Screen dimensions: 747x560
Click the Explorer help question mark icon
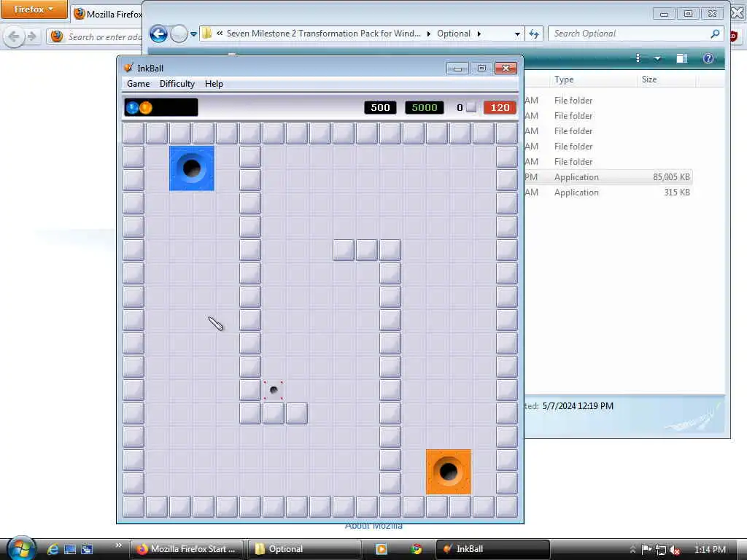click(708, 58)
